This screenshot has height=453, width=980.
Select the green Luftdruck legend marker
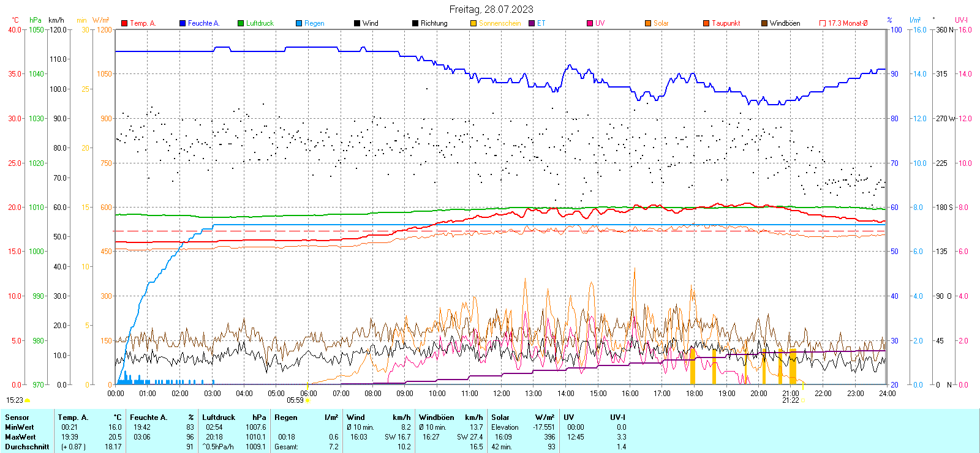(241, 23)
